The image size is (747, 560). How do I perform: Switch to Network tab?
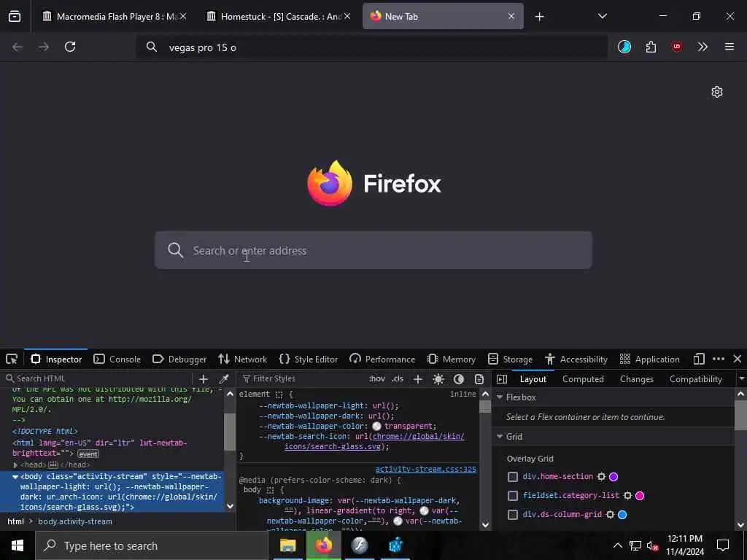pos(242,359)
